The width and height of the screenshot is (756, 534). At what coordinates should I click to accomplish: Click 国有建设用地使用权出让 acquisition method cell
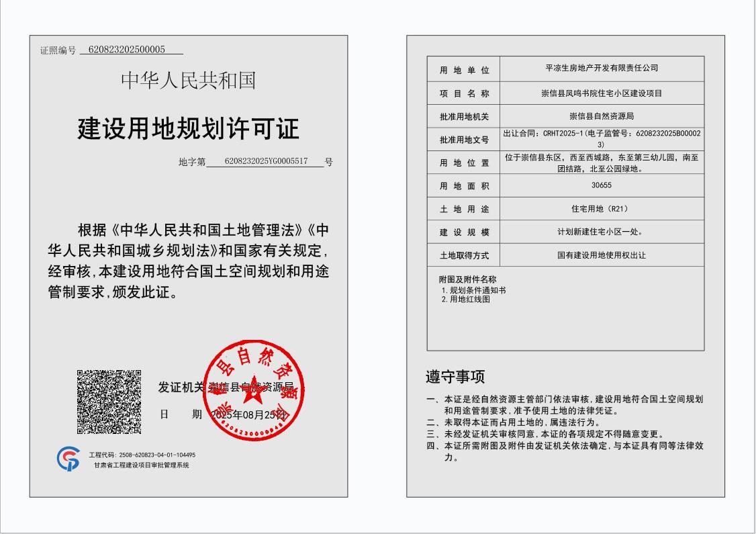602,255
